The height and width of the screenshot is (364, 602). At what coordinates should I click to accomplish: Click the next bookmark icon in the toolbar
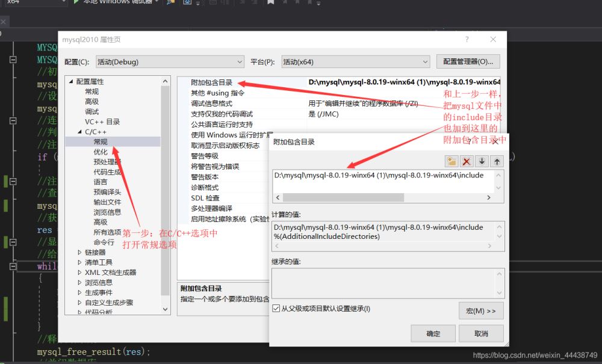pos(285,3)
